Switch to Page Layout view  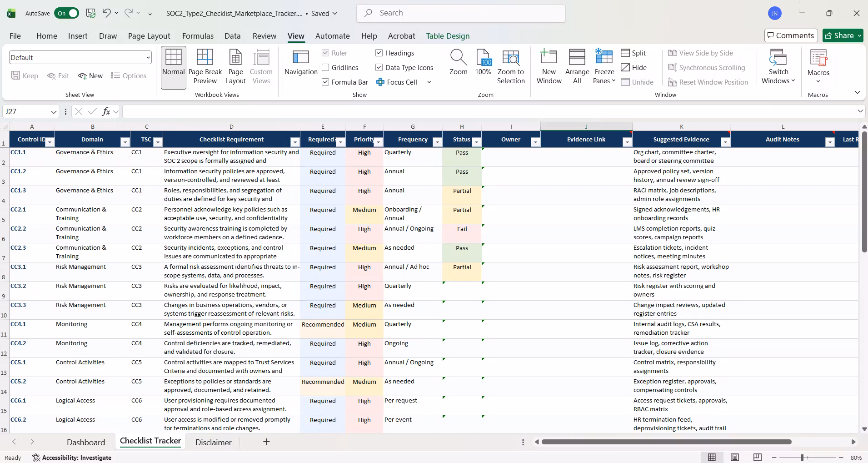click(x=235, y=67)
